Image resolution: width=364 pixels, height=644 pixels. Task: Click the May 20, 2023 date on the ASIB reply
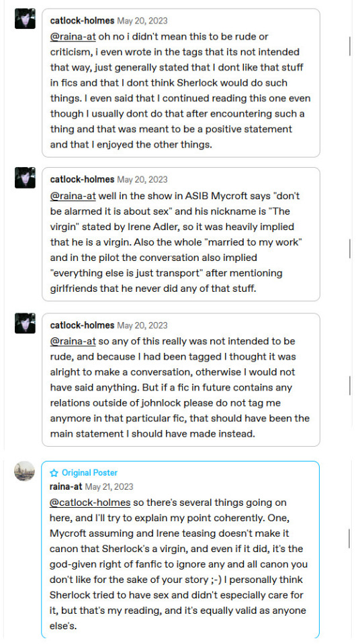[142, 180]
